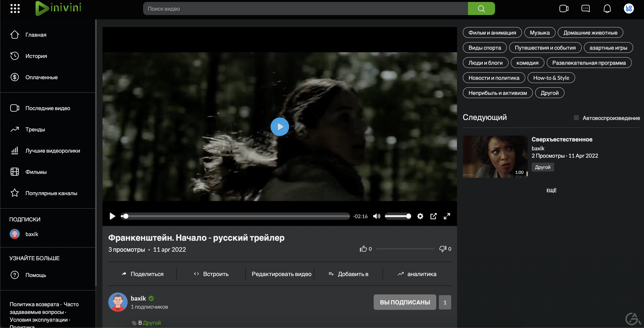Open baxik channel name link
644x328 pixels.
(138, 298)
